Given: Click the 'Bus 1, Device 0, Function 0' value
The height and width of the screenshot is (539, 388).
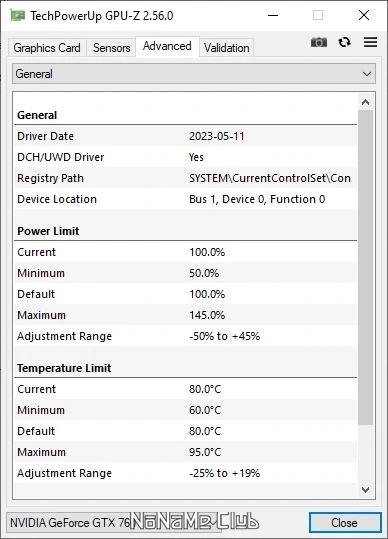Looking at the screenshot, I should [x=257, y=199].
